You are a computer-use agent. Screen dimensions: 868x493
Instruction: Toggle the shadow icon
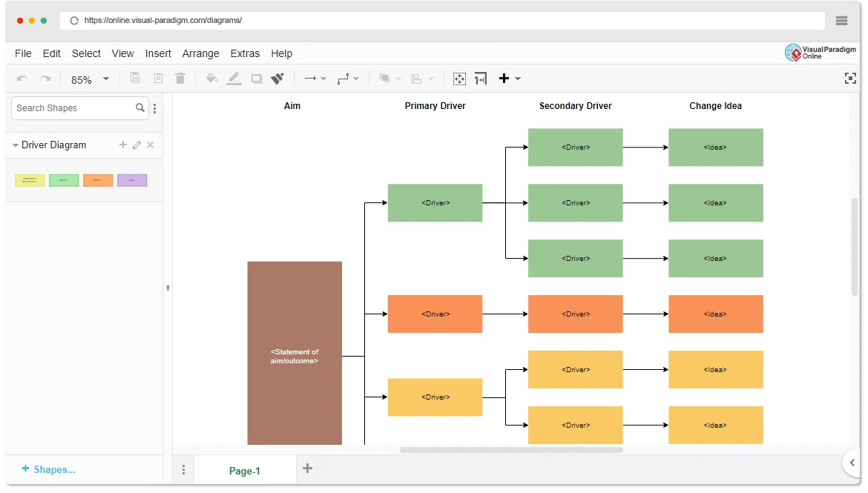256,79
